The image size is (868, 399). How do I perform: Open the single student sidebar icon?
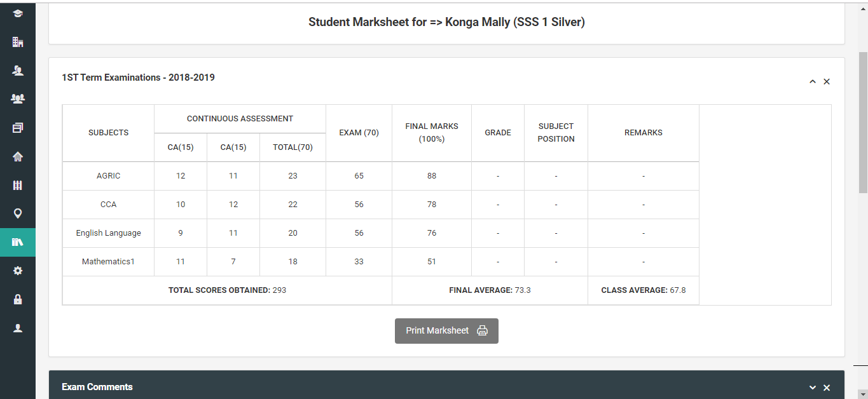(x=18, y=71)
